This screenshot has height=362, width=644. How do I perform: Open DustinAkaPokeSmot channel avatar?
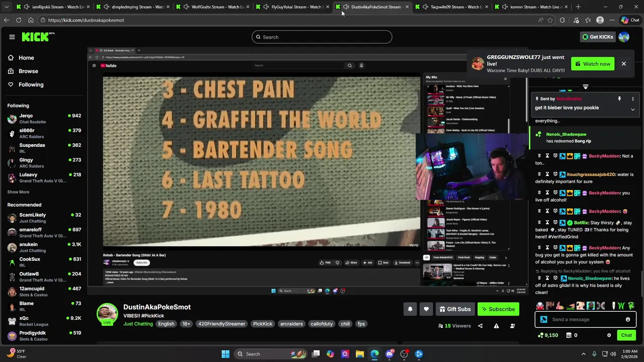(x=107, y=314)
